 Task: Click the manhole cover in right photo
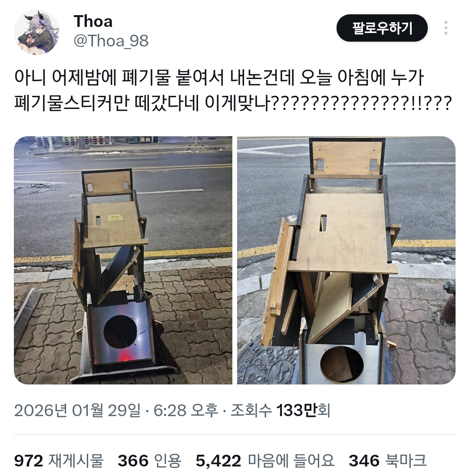point(268,363)
